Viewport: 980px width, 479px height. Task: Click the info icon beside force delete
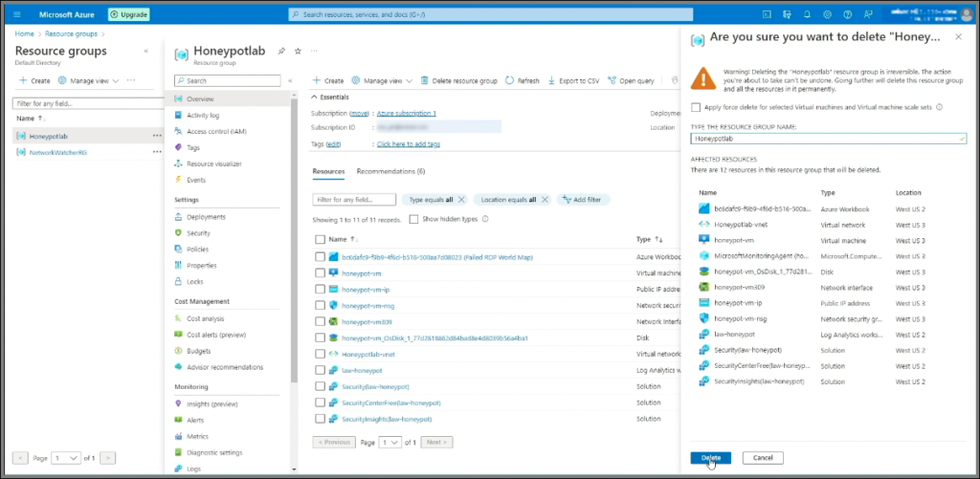click(940, 107)
